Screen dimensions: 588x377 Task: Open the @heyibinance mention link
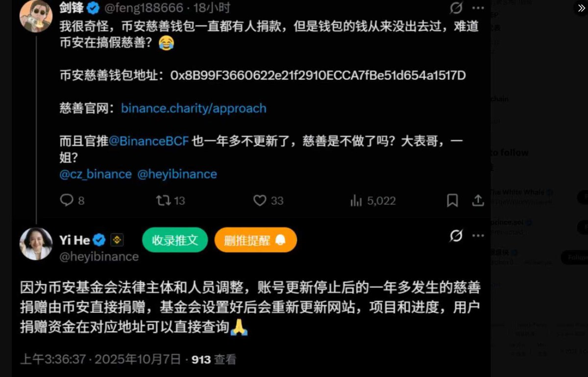pos(177,174)
